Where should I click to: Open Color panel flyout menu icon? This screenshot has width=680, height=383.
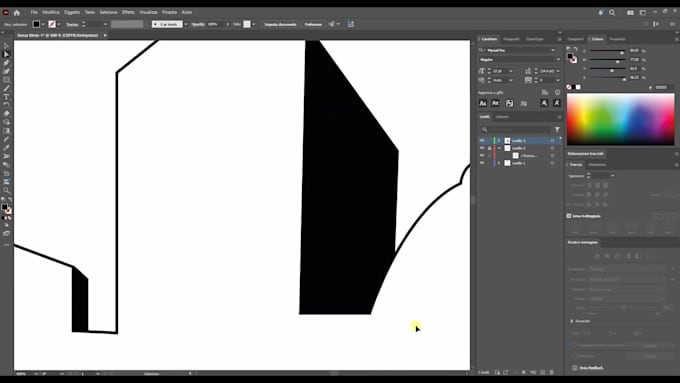point(676,39)
